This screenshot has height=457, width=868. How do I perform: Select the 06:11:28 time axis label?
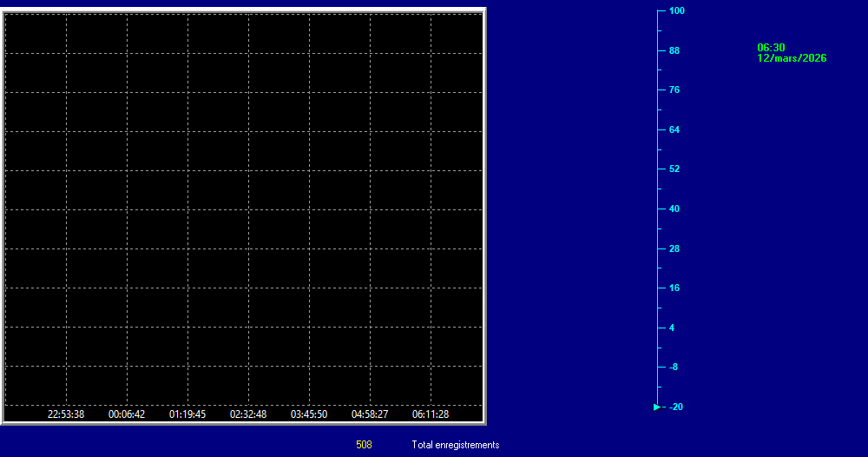(431, 414)
